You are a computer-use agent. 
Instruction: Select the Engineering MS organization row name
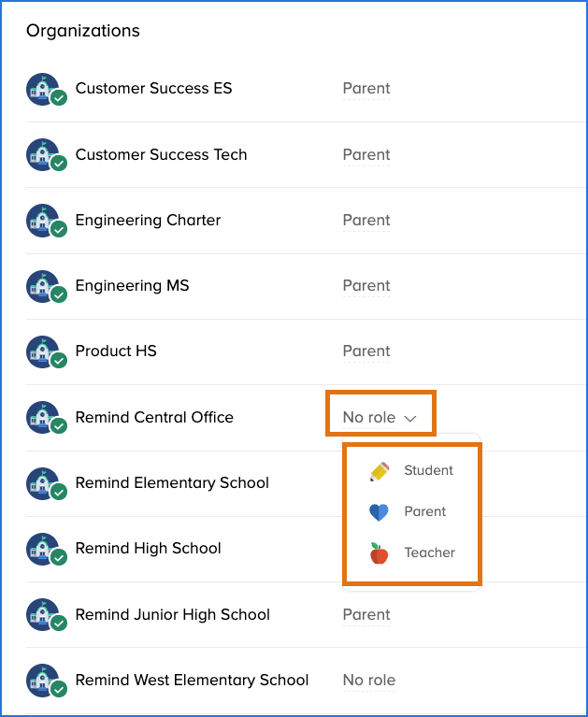pyautogui.click(x=132, y=286)
